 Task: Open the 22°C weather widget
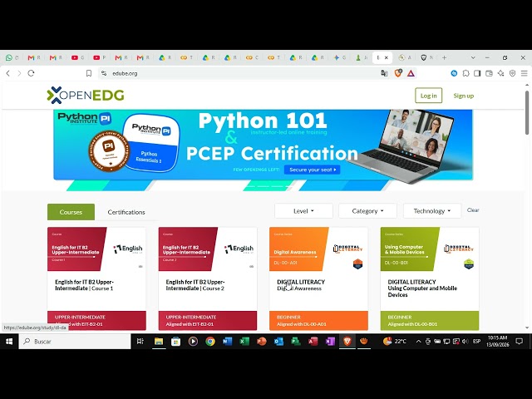tap(394, 342)
